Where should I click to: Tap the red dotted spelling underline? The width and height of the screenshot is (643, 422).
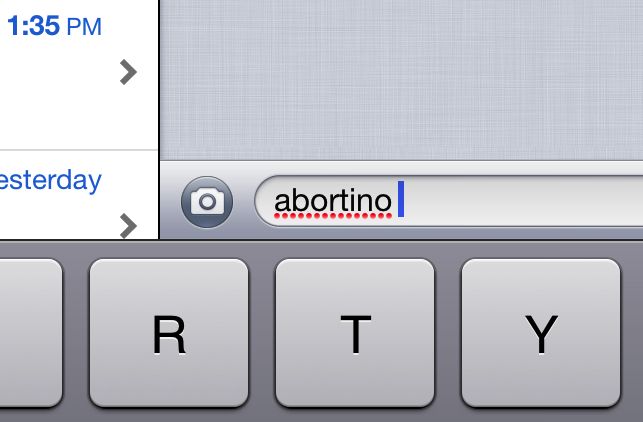coord(333,216)
